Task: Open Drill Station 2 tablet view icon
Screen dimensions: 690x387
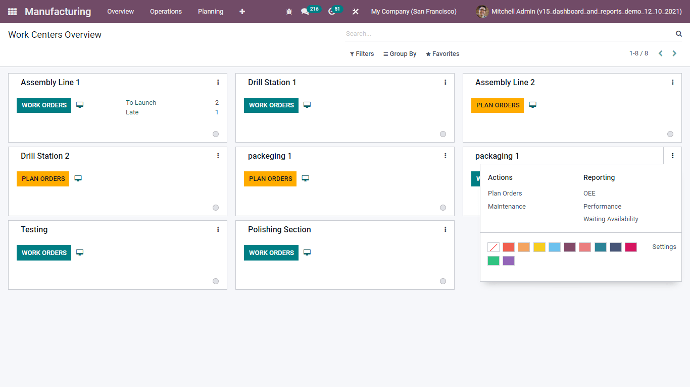Action: pos(78,178)
